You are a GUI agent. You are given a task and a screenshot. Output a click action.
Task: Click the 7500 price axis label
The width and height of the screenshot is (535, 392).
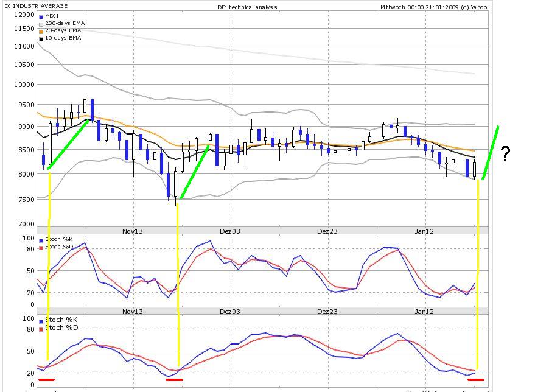26,200
